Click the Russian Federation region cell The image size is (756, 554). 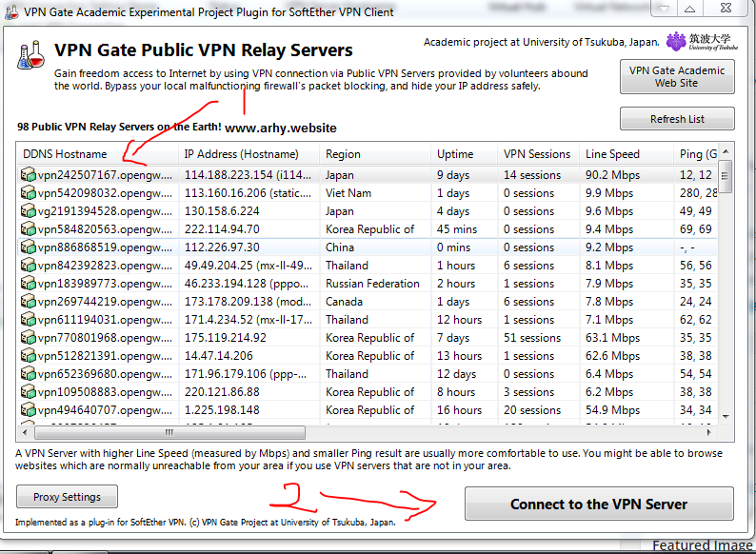click(372, 283)
